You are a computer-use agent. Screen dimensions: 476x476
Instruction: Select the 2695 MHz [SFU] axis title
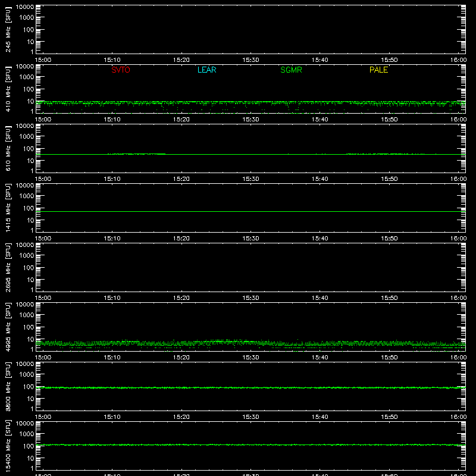click(8, 267)
